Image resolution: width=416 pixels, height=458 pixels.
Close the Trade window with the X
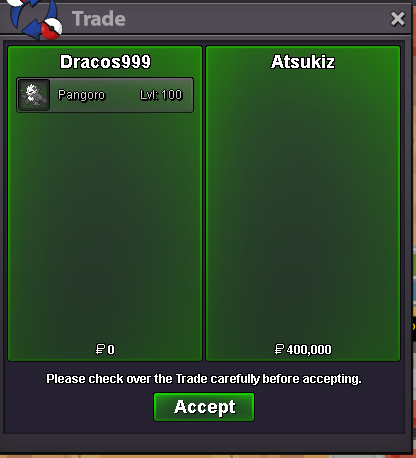(397, 19)
